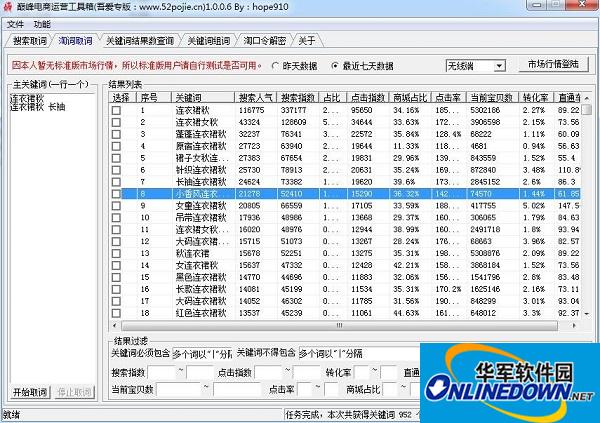Open the 功能 menu
Viewport: 600px width, 423px height.
click(x=42, y=24)
